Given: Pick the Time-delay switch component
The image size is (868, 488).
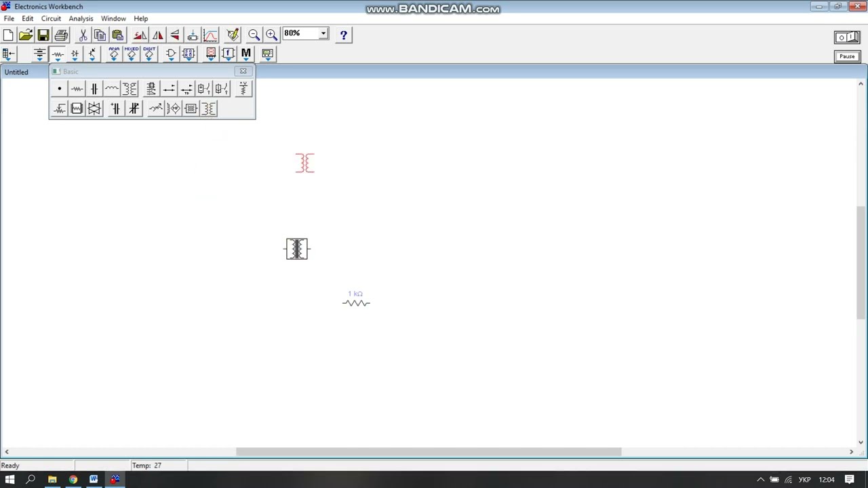Looking at the screenshot, I should [x=186, y=89].
